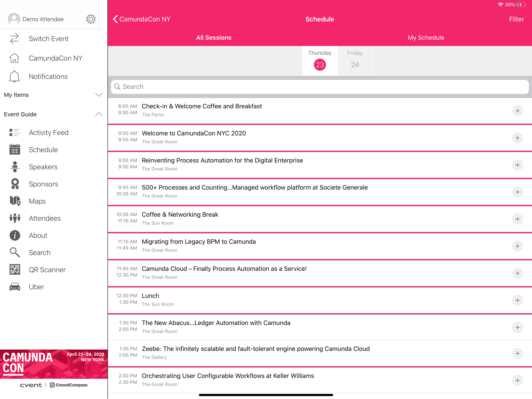Add 500+ Processes and Counting session
This screenshot has width=532, height=399.
517,192
